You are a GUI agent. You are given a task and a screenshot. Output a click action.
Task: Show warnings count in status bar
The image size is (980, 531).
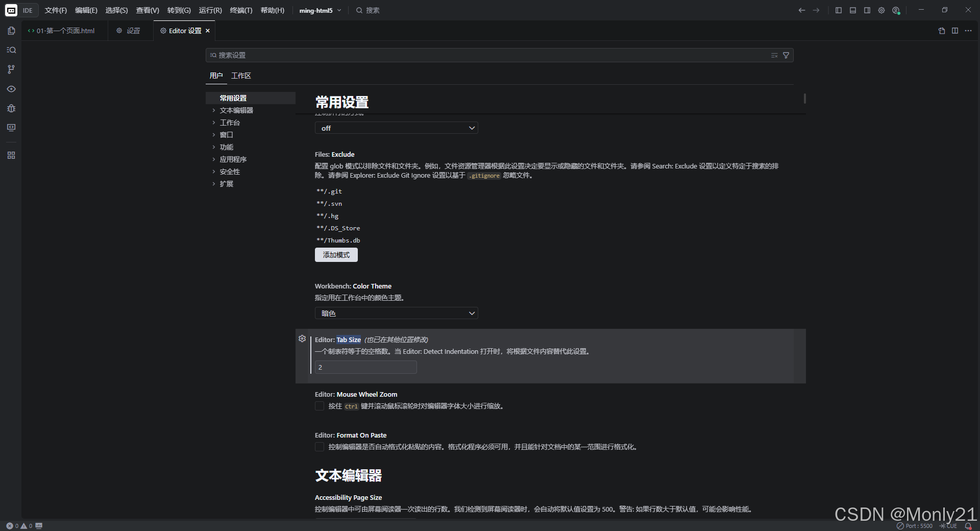pyautogui.click(x=27, y=526)
